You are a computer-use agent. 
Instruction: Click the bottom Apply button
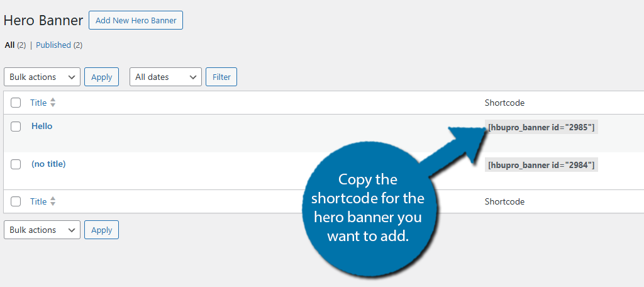pos(101,230)
